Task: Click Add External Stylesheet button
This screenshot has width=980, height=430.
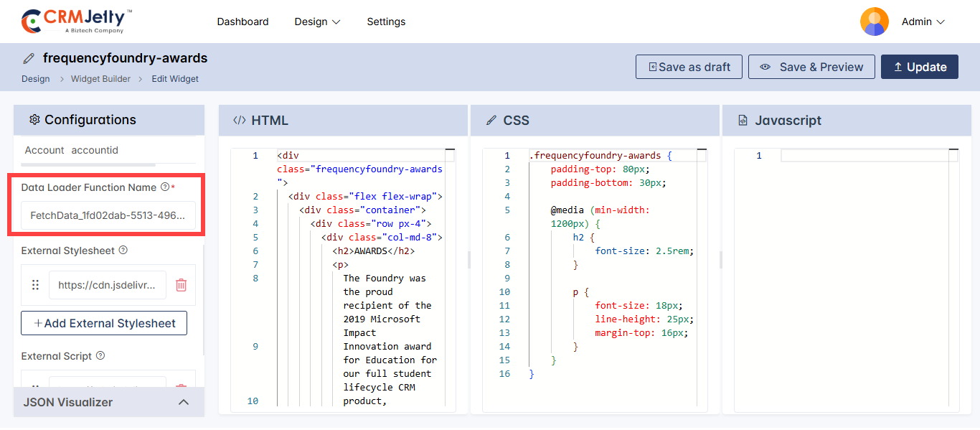Action: [x=104, y=323]
